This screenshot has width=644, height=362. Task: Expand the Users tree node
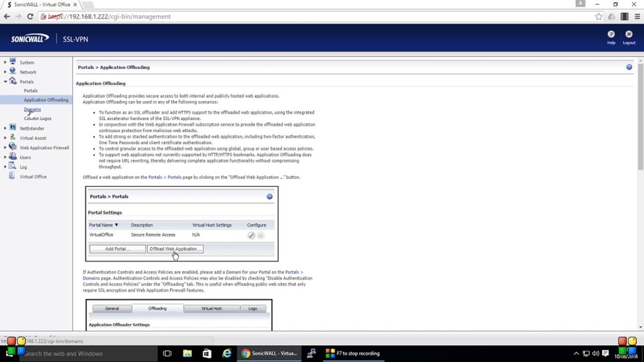[x=5, y=157]
